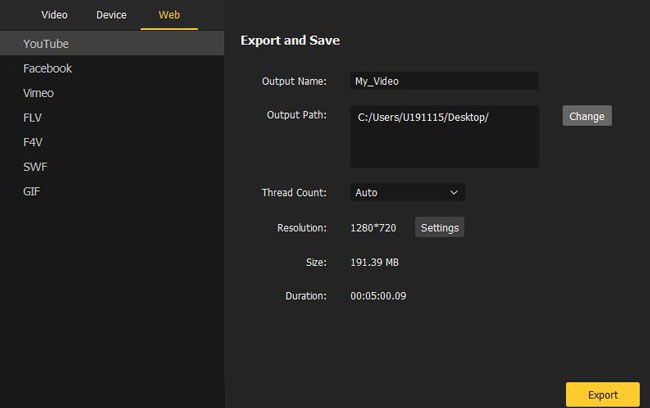Change the output path folder

[587, 116]
